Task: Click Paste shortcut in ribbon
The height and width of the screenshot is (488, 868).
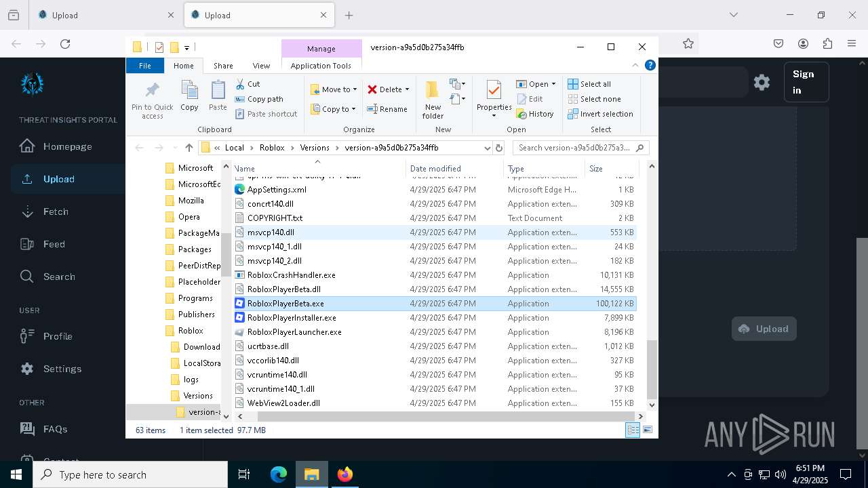Action: (266, 114)
